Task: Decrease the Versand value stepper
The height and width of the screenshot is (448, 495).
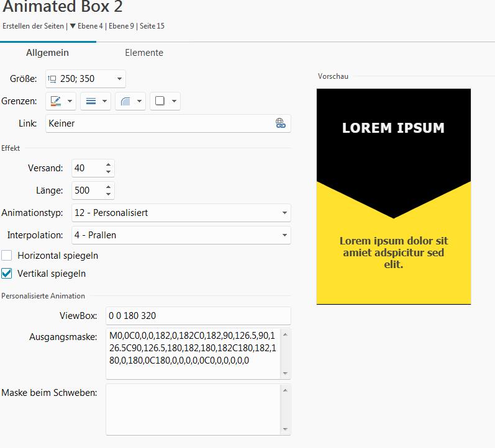Action: click(108, 172)
